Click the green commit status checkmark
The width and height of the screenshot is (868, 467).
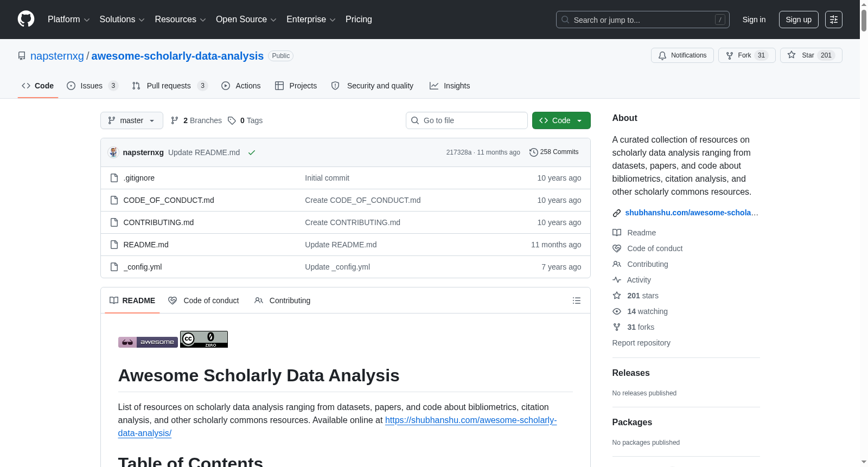click(x=252, y=152)
